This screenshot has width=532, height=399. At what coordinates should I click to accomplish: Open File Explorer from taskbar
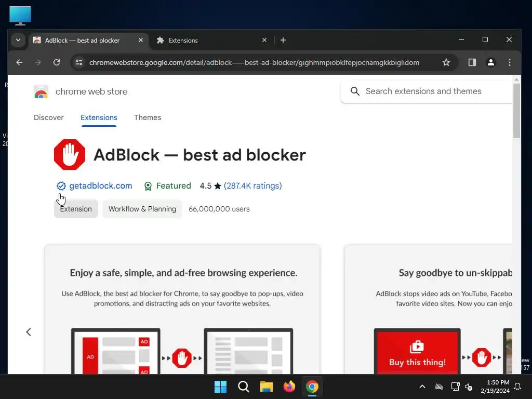point(267,387)
